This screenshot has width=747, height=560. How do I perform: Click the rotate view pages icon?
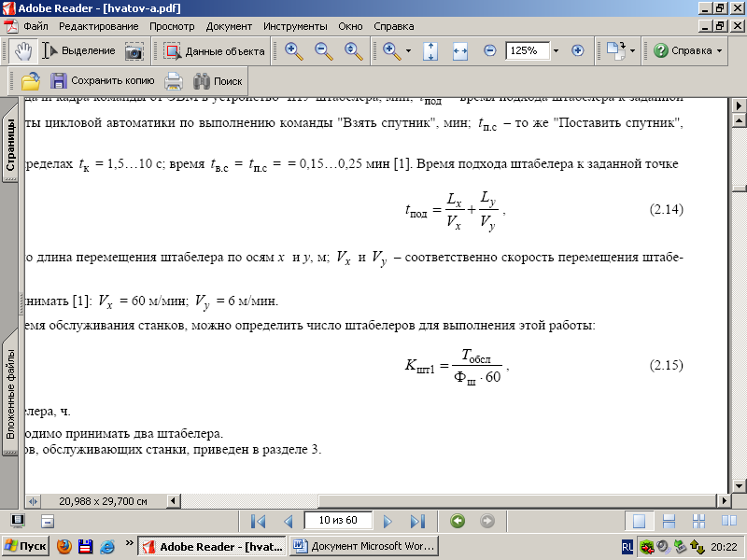click(x=616, y=51)
